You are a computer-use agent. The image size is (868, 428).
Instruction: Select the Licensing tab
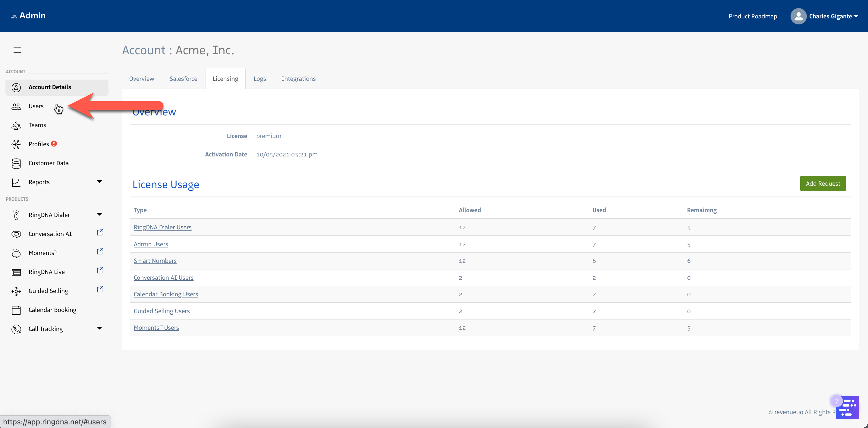point(225,79)
